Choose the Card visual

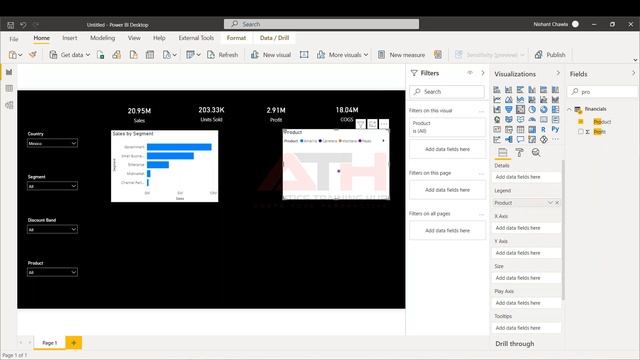[x=544, y=119]
